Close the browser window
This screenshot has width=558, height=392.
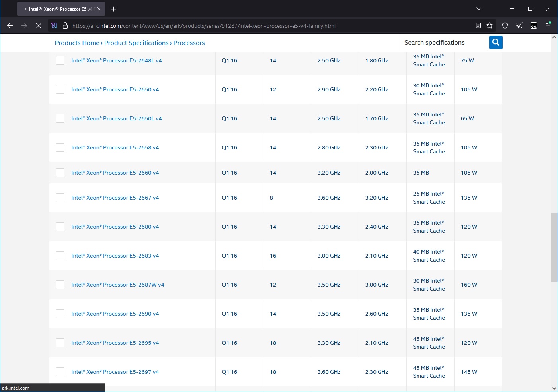coord(548,9)
